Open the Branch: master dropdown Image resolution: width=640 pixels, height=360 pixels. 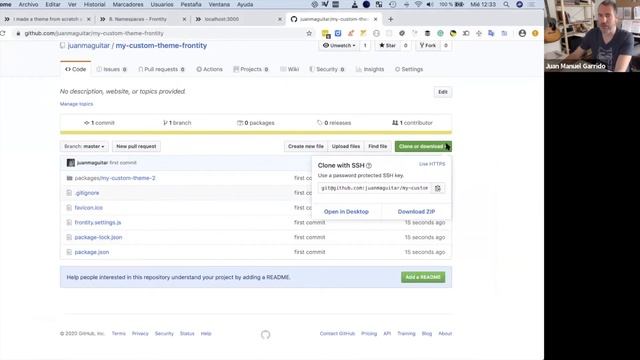click(84, 146)
